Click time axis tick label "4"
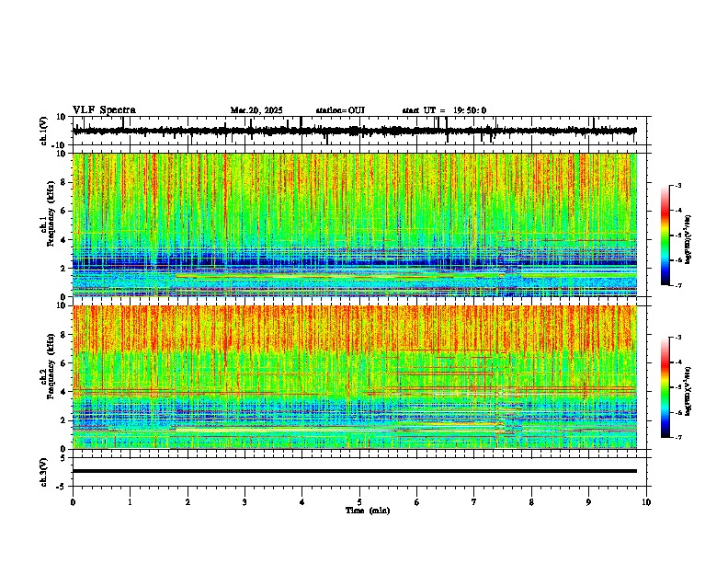This screenshot has height=563, width=728. [x=302, y=502]
